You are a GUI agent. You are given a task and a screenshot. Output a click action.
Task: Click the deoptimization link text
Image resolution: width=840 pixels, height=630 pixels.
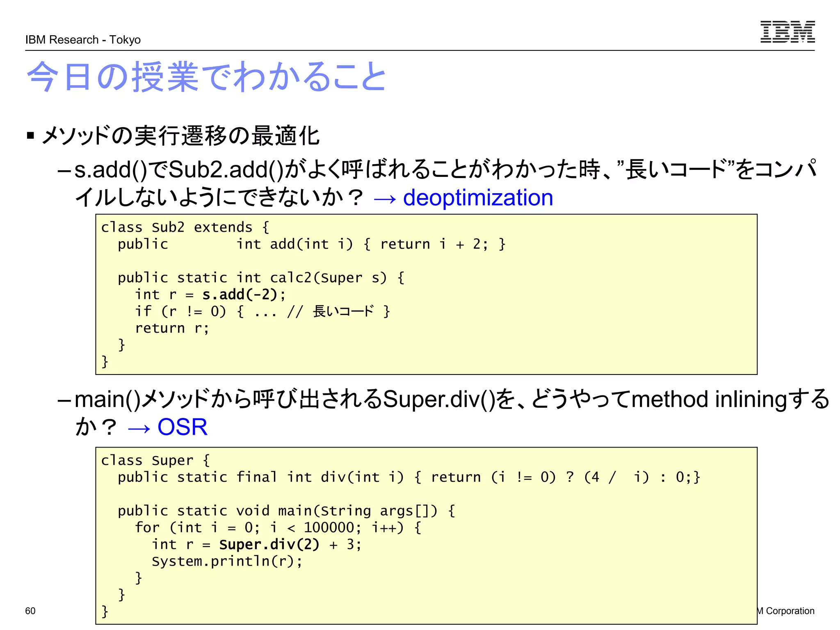click(478, 198)
